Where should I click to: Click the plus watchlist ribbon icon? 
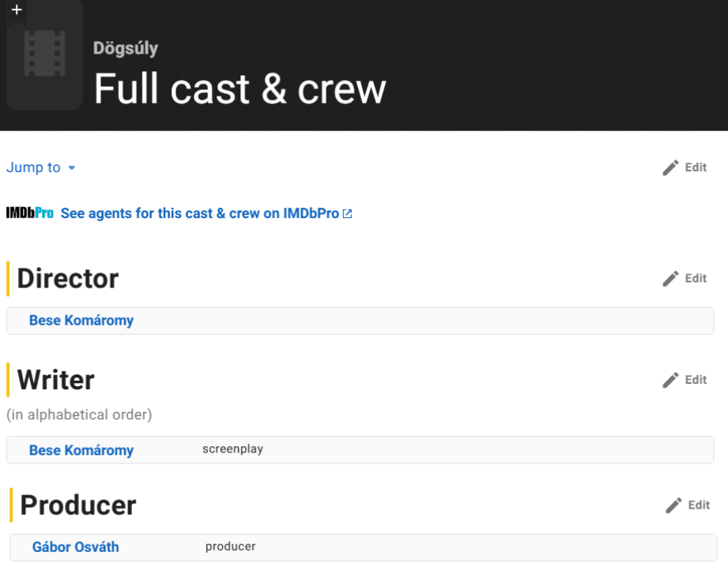(16, 11)
